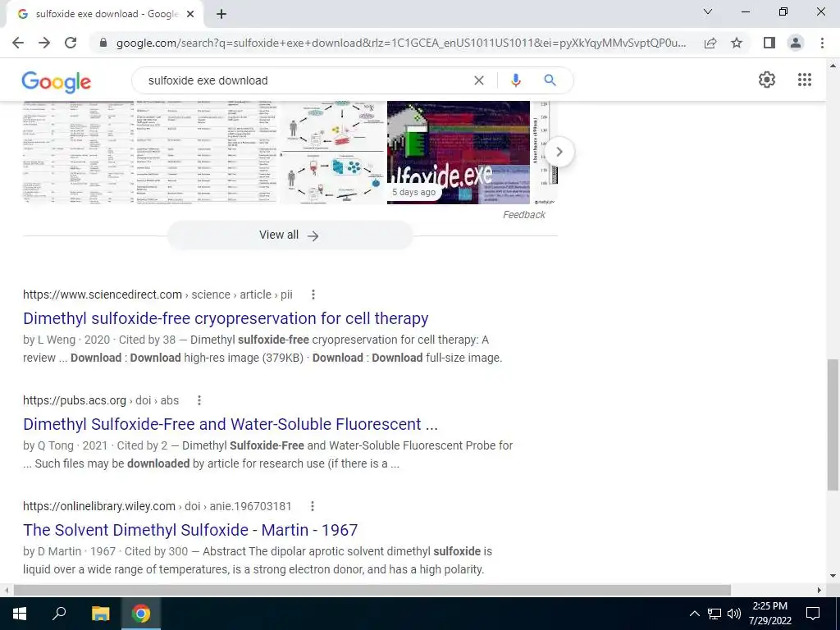Viewport: 840px width, 630px height.
Task: View all image results
Action: coord(290,235)
